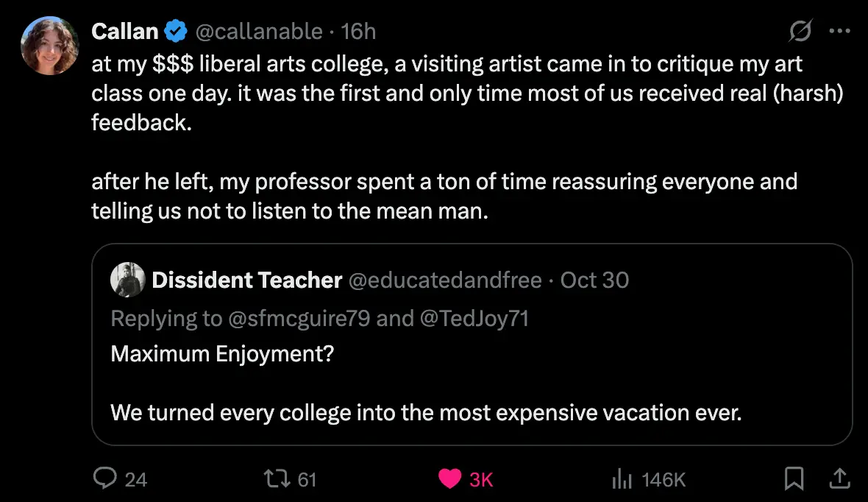Open Callan's profile avatar

50,46
